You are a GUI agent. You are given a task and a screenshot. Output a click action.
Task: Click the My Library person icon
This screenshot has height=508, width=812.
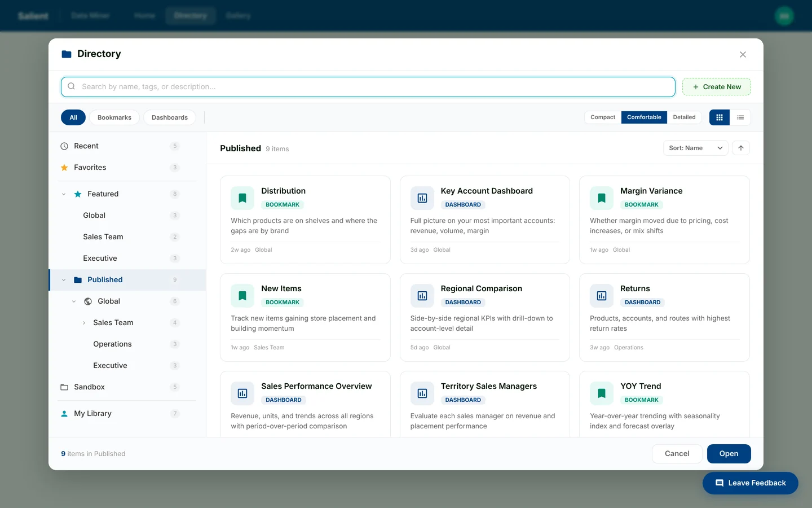64,414
